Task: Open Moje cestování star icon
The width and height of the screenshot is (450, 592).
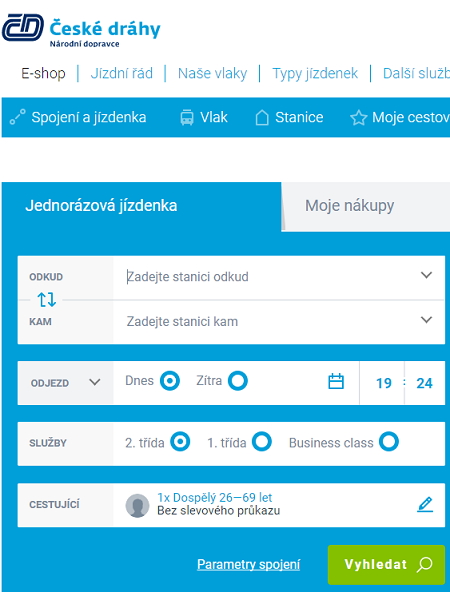Action: click(x=358, y=117)
